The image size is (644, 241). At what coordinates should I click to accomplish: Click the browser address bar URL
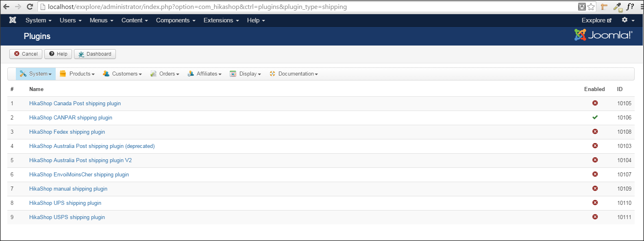pyautogui.click(x=197, y=7)
